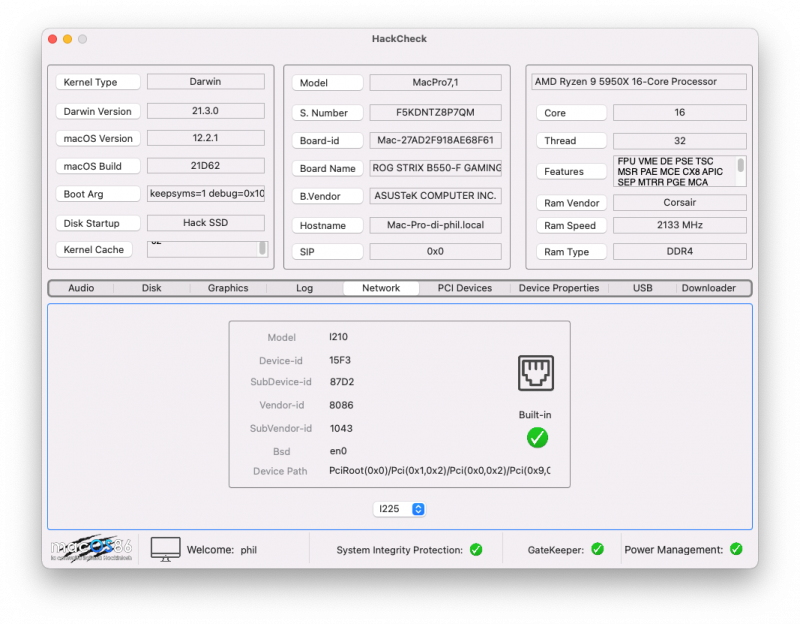Click the AMD Ryzen 9 5950X processor field

639,82
